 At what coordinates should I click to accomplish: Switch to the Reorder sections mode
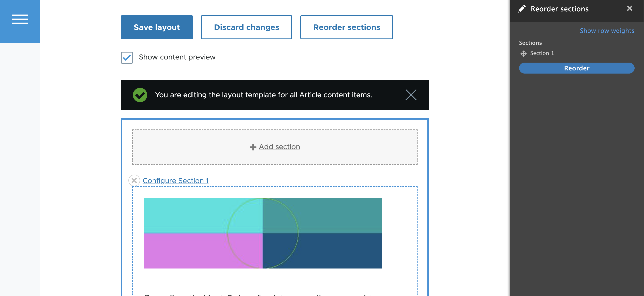coord(346,27)
